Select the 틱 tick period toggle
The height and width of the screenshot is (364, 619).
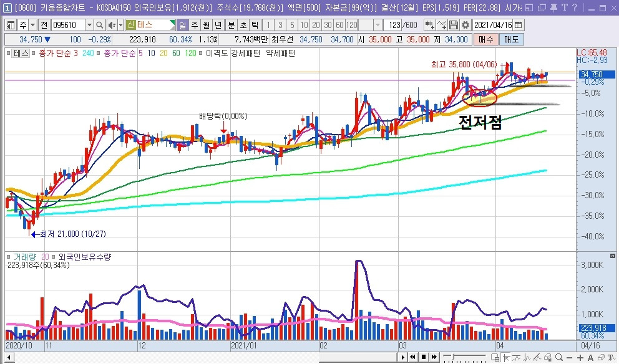click(x=255, y=25)
